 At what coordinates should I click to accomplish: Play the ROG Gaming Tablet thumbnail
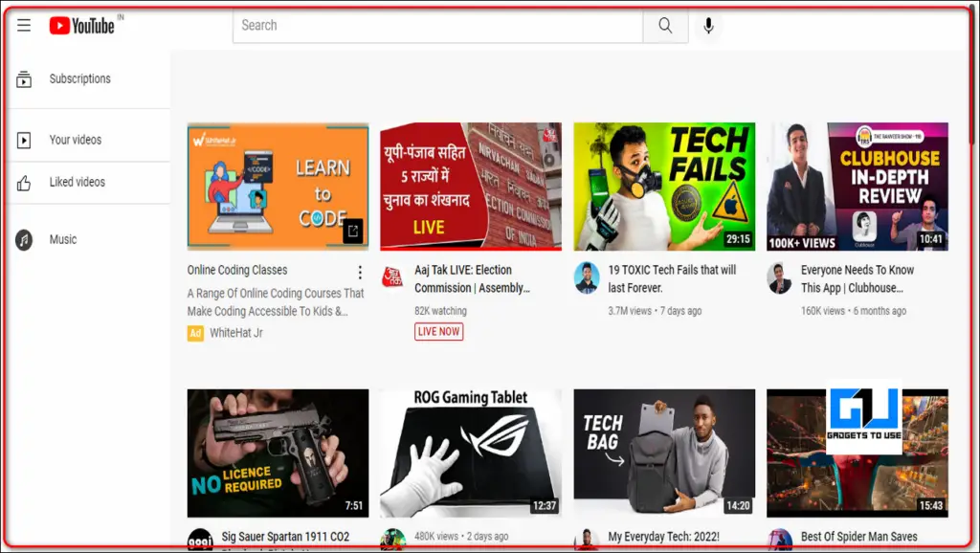click(471, 453)
